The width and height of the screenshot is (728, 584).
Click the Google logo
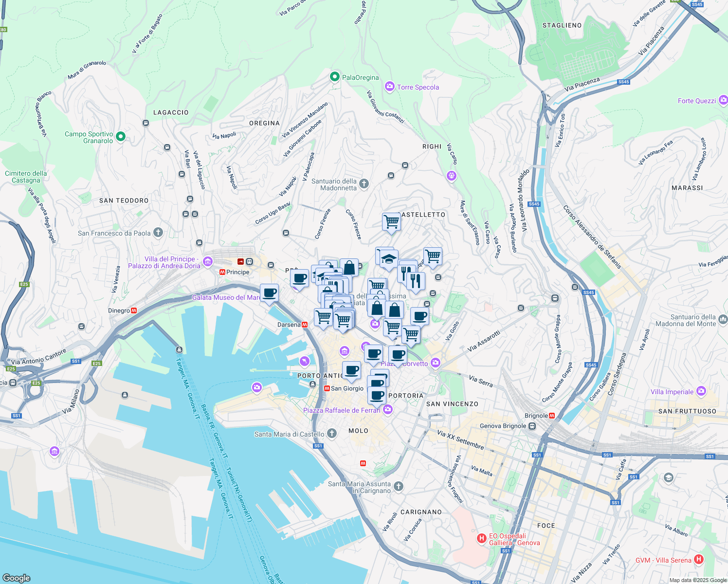point(17,578)
